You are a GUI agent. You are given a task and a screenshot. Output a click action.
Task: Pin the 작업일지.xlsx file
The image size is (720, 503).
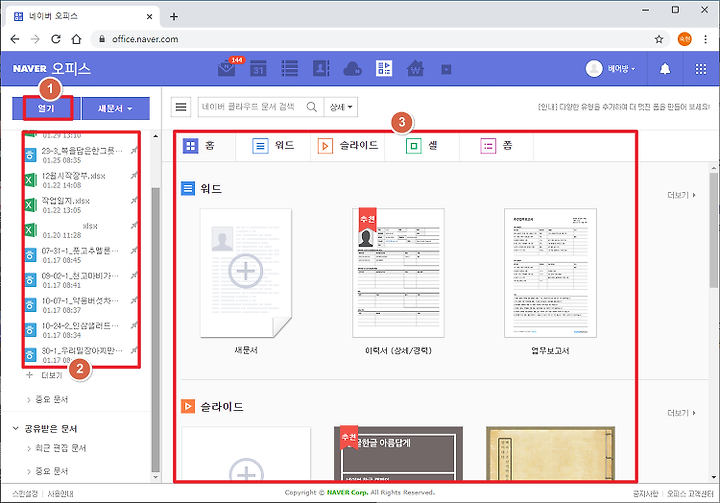pos(134,200)
